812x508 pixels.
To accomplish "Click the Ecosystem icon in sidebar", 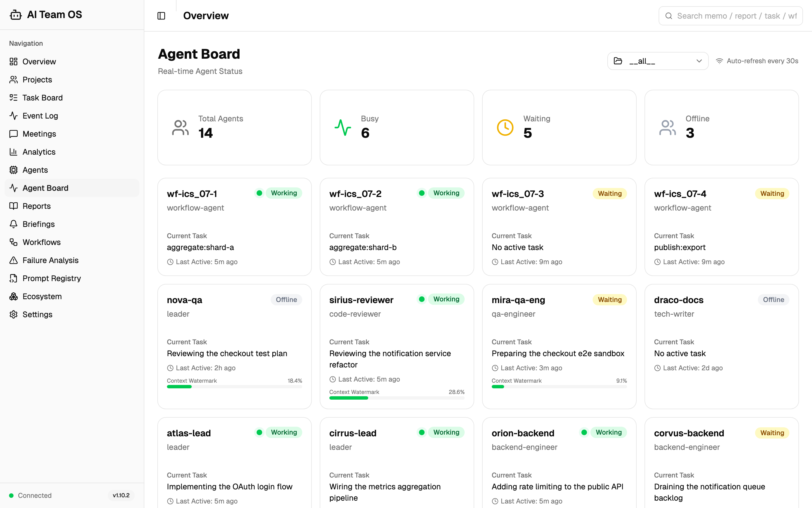I will 14,296.
